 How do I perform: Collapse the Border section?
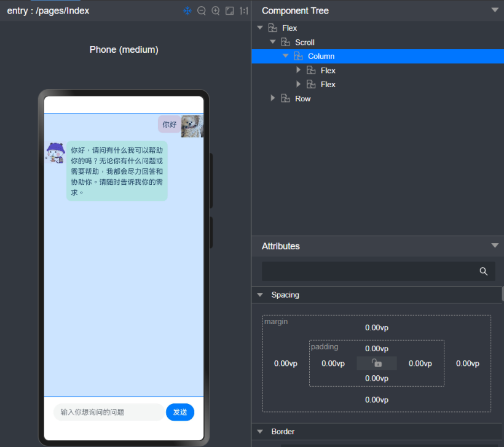pos(260,432)
